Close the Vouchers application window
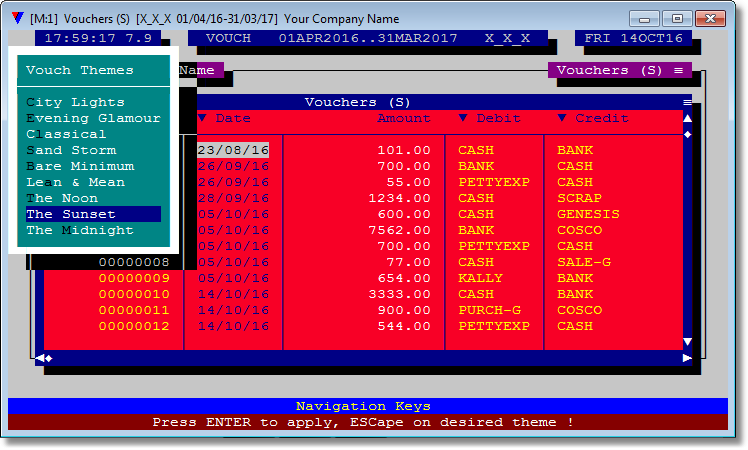 click(710, 19)
